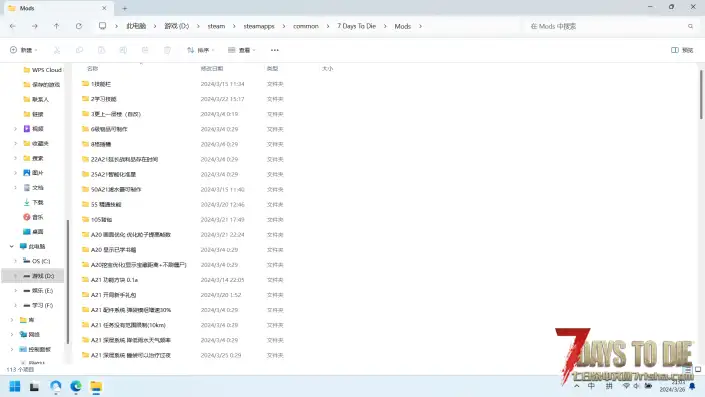Image resolution: width=705 pixels, height=397 pixels.
Task: Open the Windows Start menu
Action: point(15,386)
